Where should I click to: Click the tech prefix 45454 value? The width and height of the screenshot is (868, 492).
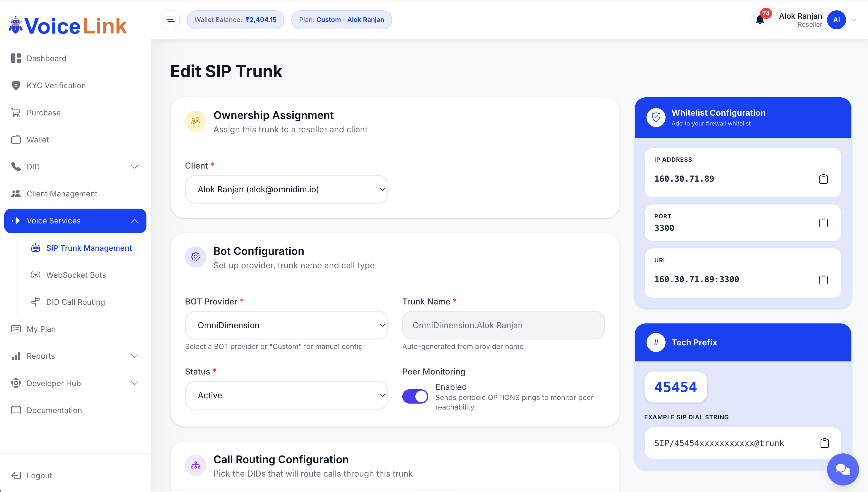tap(675, 387)
